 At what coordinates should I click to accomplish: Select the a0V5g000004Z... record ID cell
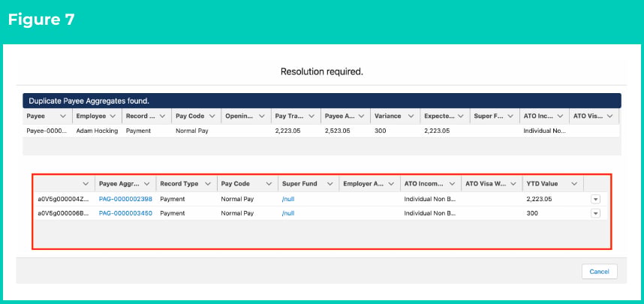coord(64,199)
